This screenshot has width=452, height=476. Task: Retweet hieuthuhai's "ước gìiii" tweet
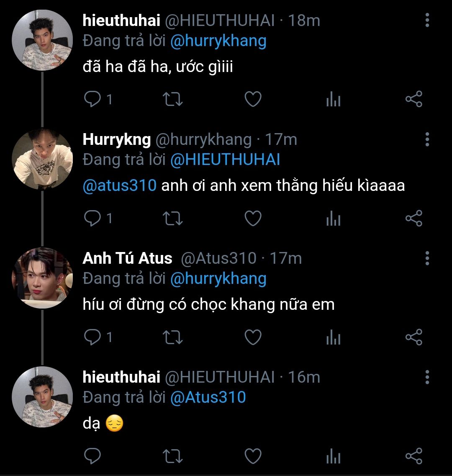[x=172, y=100]
